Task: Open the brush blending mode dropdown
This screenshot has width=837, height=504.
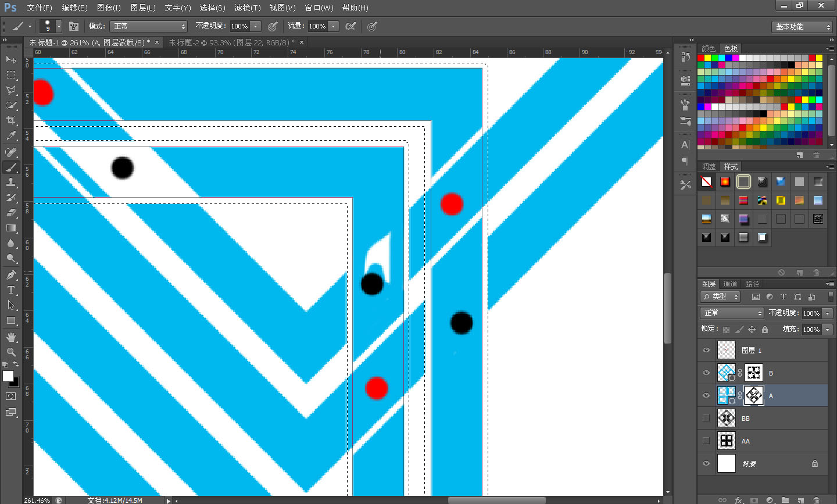Action: point(149,26)
